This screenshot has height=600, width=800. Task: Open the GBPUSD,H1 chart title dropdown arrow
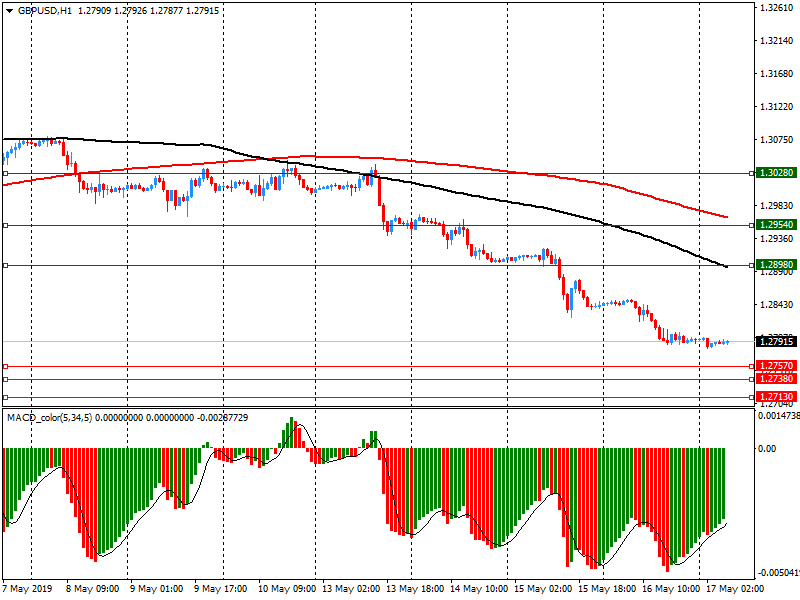(9, 9)
